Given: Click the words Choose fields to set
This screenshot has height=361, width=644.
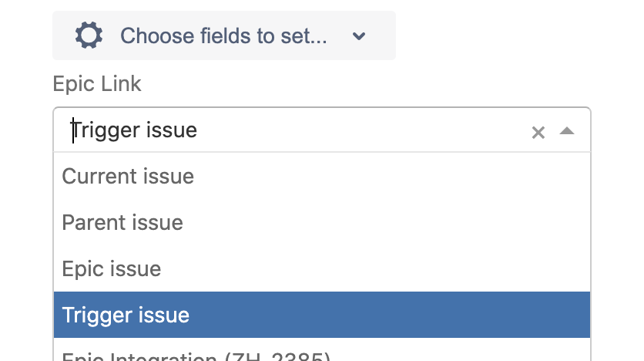Looking at the screenshot, I should click(223, 35).
